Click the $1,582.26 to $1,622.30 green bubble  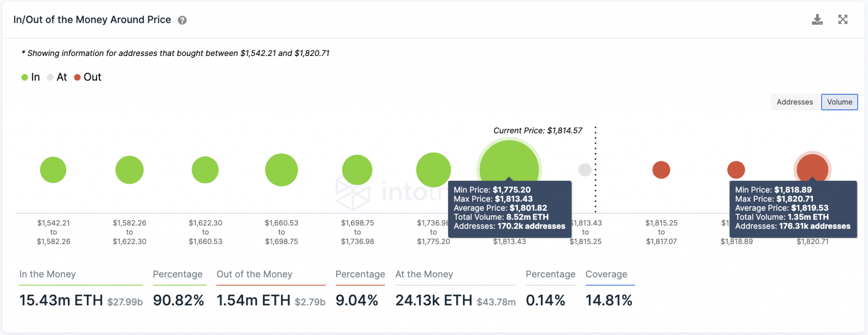[x=129, y=170]
